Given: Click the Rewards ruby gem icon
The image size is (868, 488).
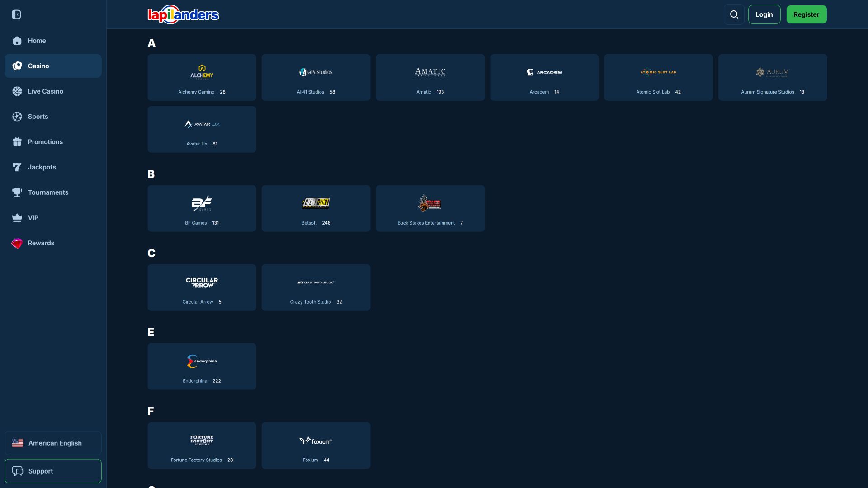Looking at the screenshot, I should pyautogui.click(x=17, y=243).
